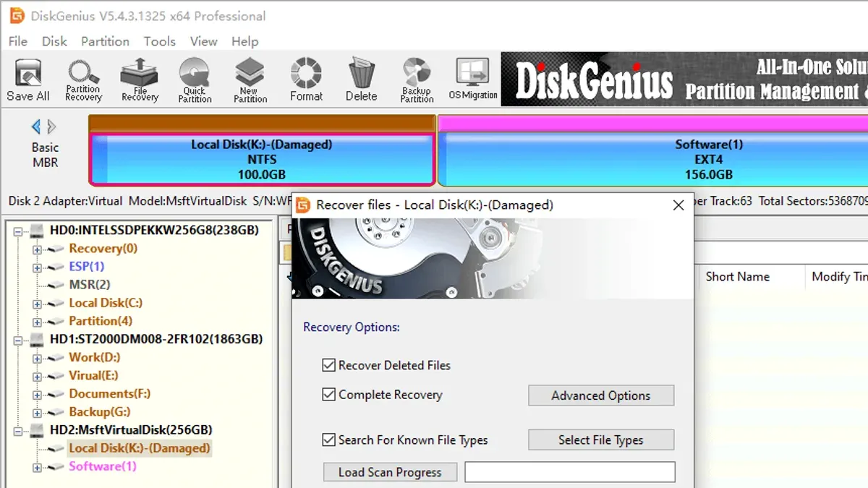
Task: Open the Partition menu
Action: click(105, 41)
